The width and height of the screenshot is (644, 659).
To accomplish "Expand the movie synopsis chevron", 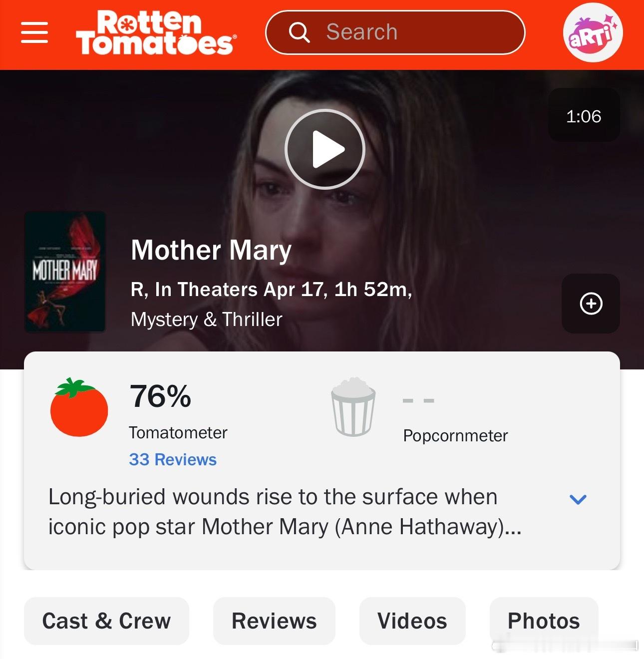I will 578,499.
